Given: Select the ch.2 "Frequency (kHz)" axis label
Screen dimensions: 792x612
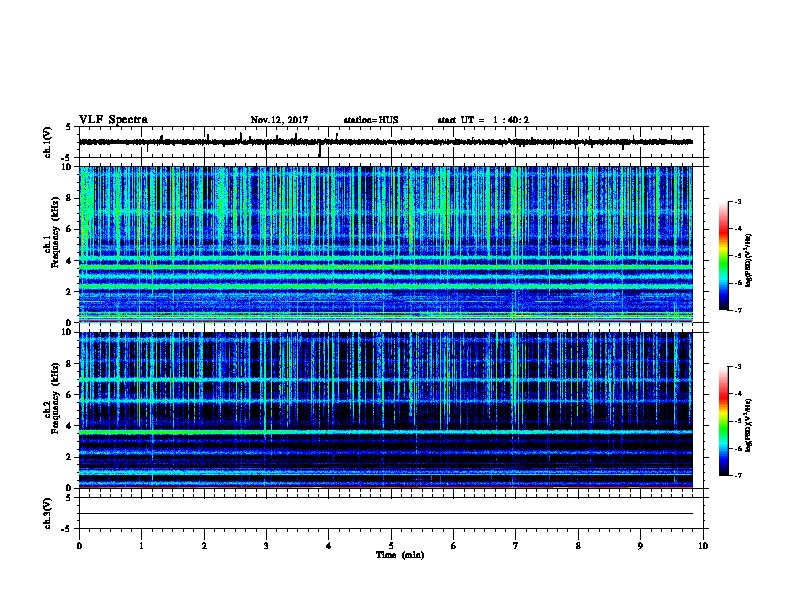Looking at the screenshot, I should tap(55, 398).
